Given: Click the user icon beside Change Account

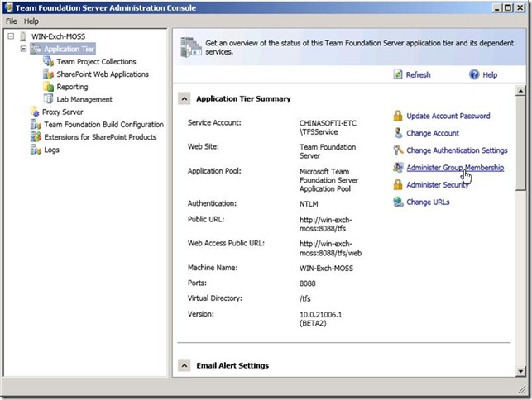Looking at the screenshot, I should coord(398,133).
